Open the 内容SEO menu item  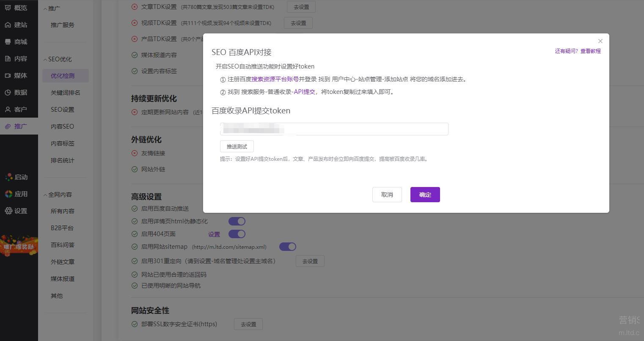coord(62,126)
